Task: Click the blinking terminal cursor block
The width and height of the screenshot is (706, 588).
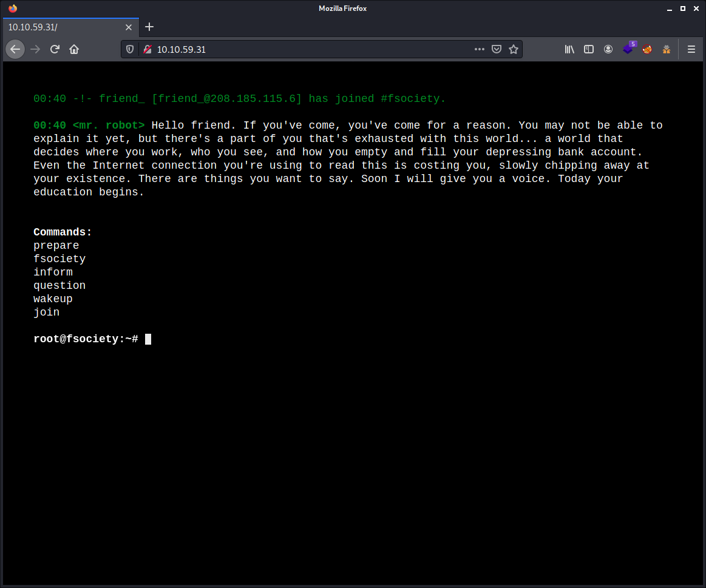Action: click(148, 339)
